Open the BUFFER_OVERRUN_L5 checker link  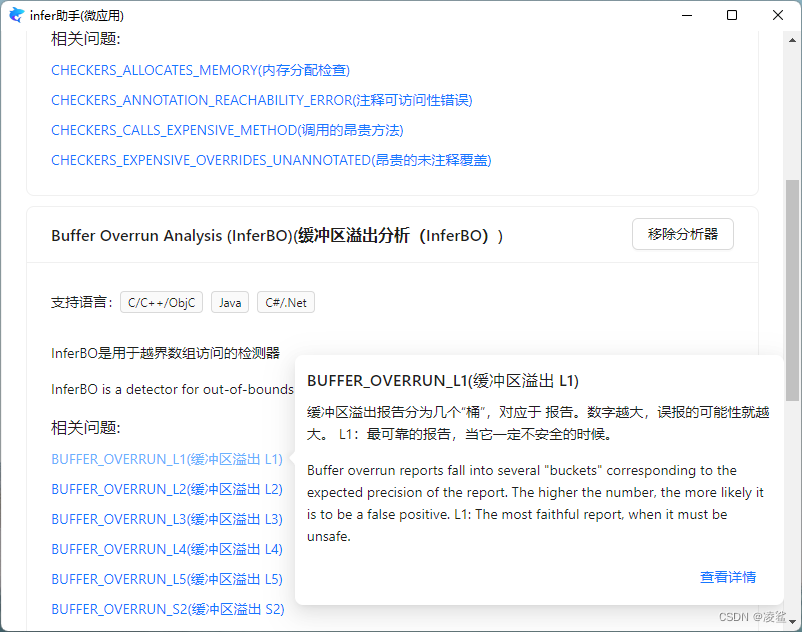tap(167, 579)
